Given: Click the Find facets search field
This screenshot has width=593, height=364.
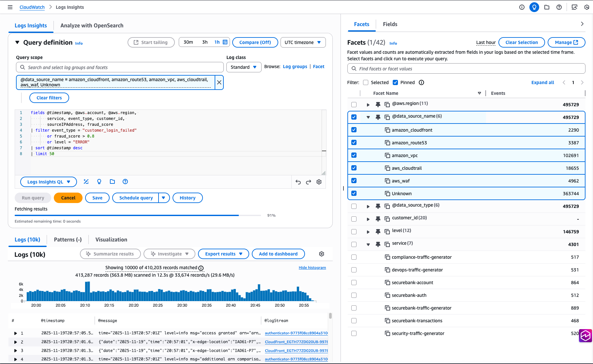Looking at the screenshot, I should [466, 69].
